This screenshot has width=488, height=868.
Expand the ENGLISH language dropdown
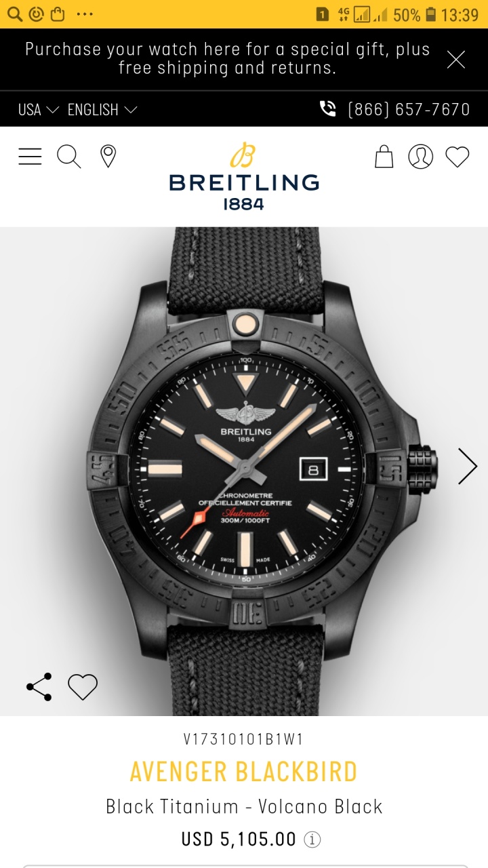[x=102, y=110]
